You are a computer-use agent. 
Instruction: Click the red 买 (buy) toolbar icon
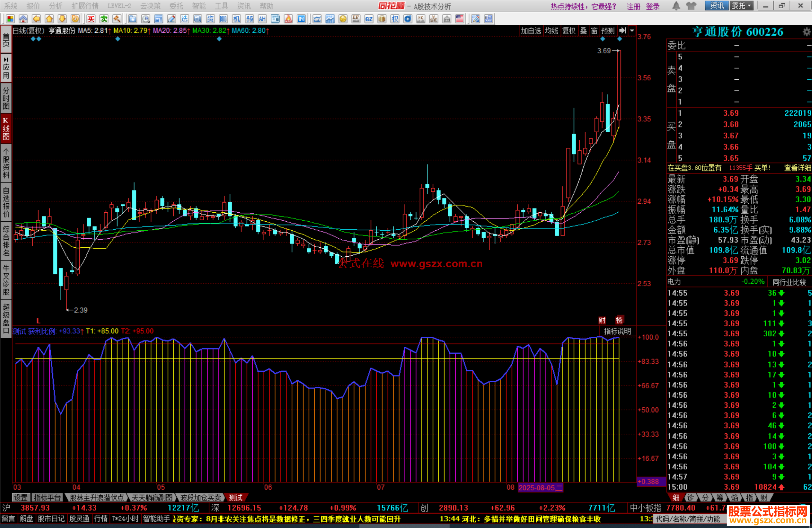[91, 19]
